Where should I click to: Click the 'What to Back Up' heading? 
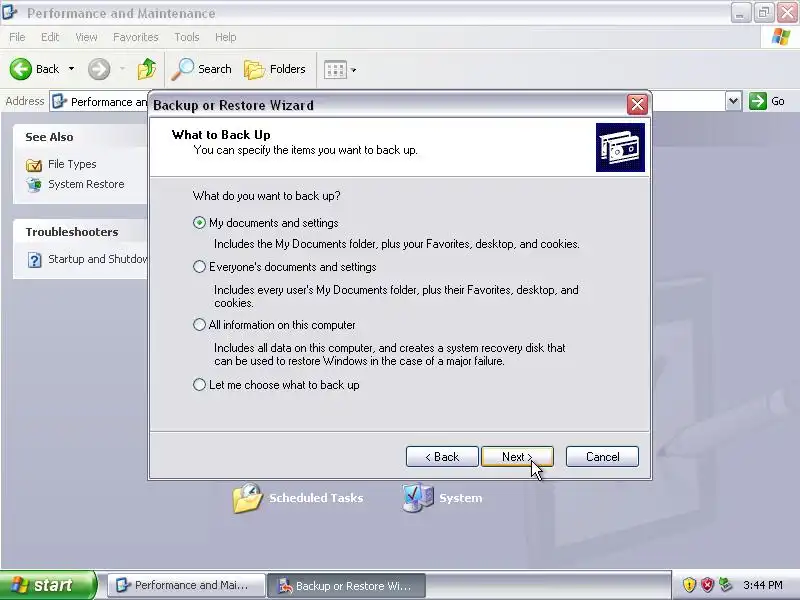click(x=221, y=135)
